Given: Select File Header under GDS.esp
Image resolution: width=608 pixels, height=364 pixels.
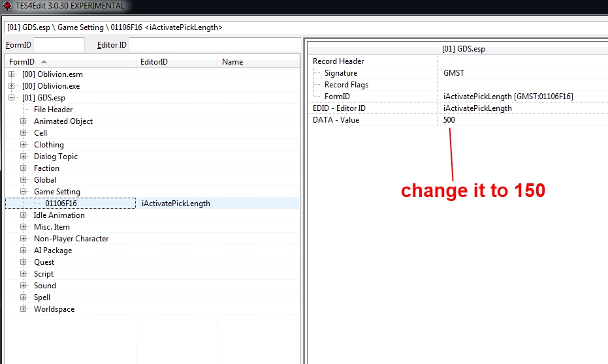Looking at the screenshot, I should tap(53, 110).
